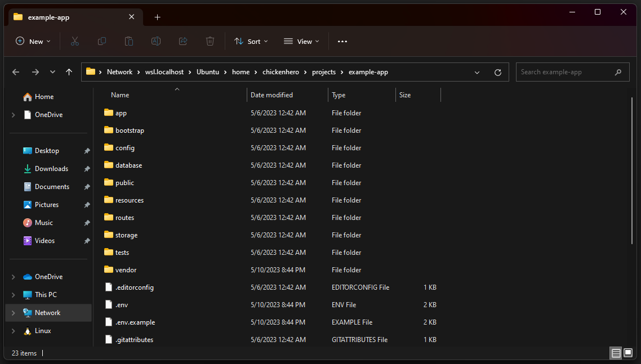Click the vertical scrollbar in file list

(632, 169)
